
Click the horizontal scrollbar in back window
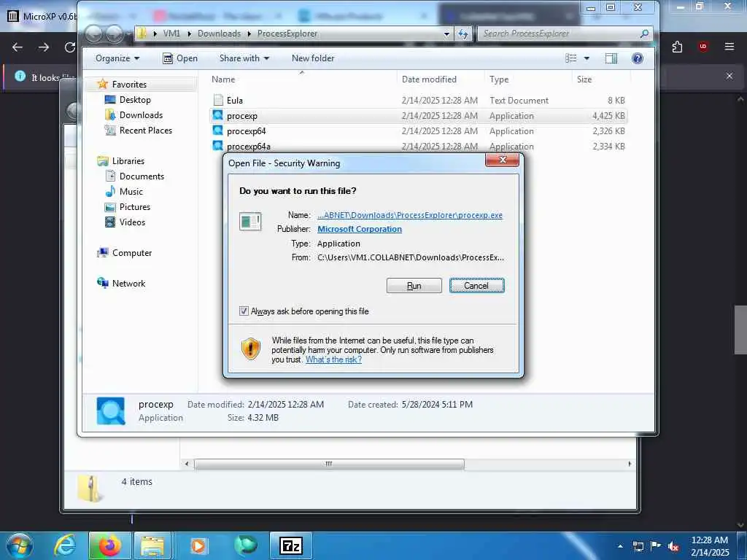329,464
